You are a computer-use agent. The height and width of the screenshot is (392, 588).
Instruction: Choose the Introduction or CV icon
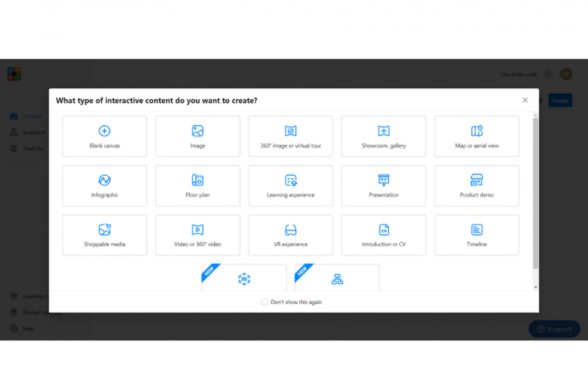(383, 230)
